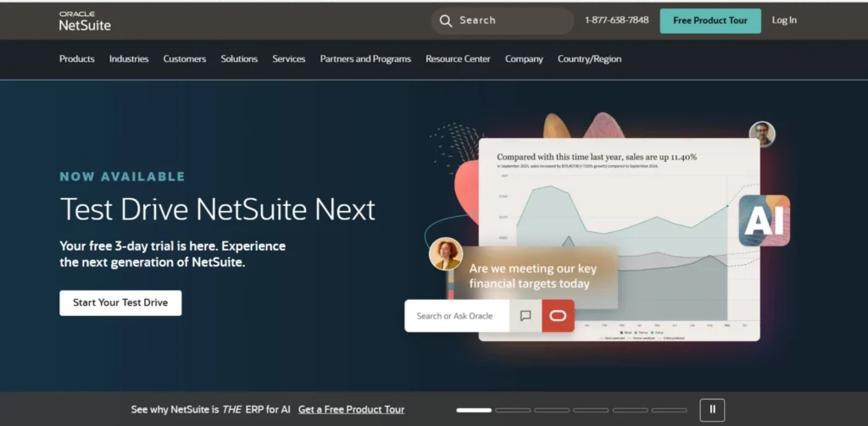Viewport: 868px width, 426px height.
Task: Click the Get a Free Product Tour link
Action: tap(352, 410)
